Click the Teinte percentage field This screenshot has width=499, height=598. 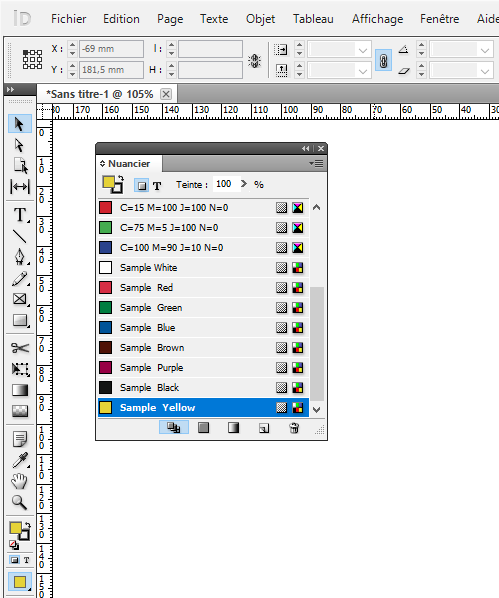[x=226, y=184]
